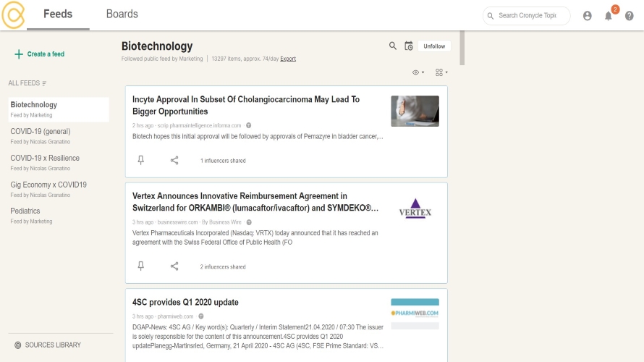
Task: Open the SOURCES LIBRARY link
Action: pos(53,345)
